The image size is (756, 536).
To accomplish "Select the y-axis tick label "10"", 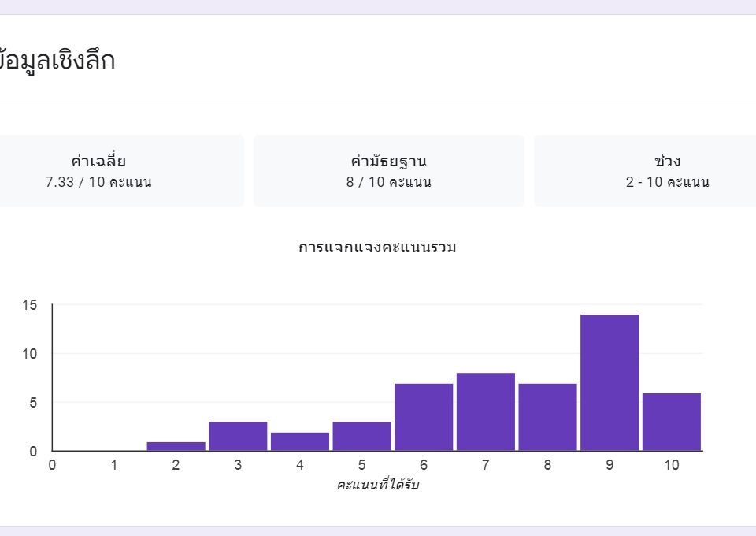I will tap(29, 354).
